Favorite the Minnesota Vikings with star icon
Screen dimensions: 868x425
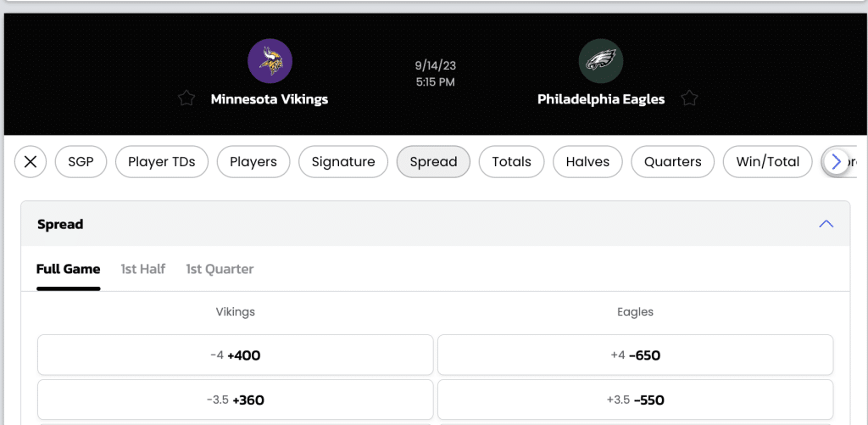186,98
